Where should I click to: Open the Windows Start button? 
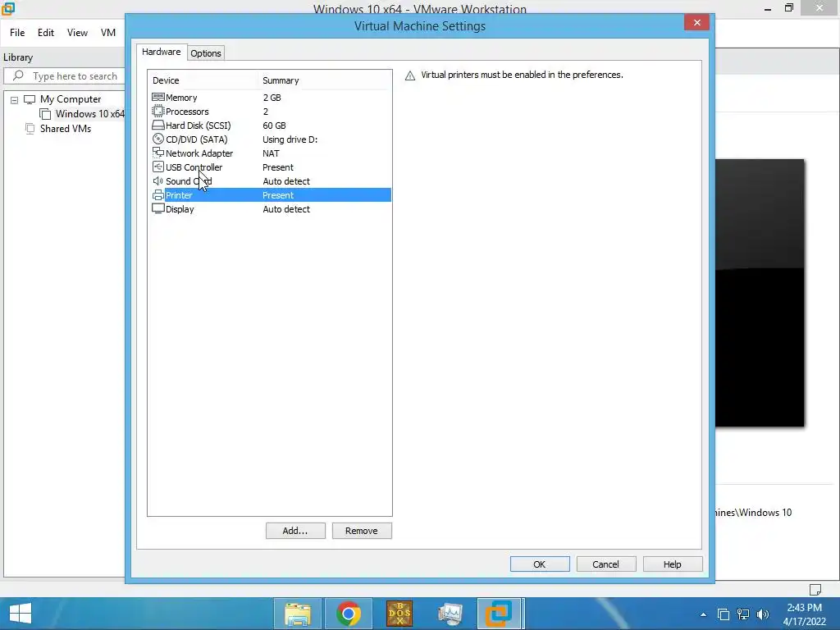21,614
